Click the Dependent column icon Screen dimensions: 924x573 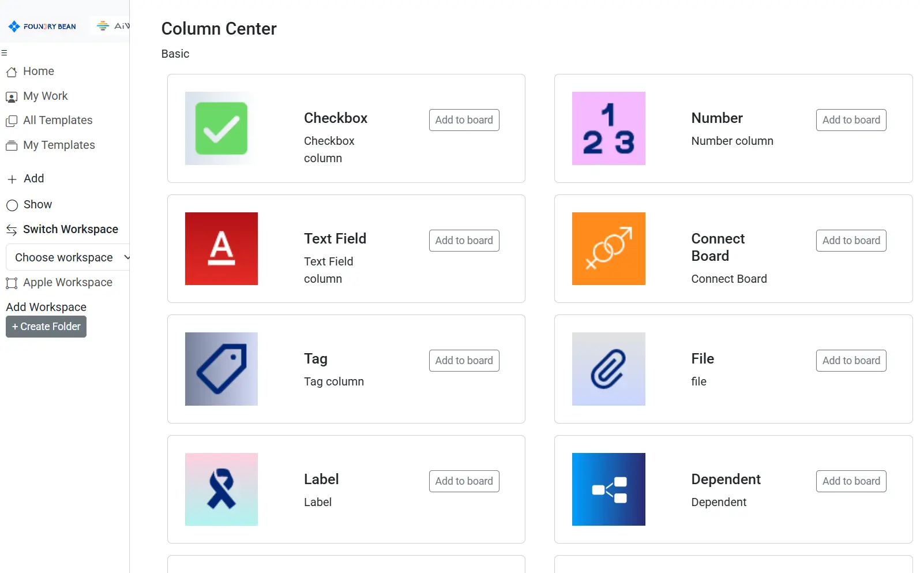[x=609, y=489]
